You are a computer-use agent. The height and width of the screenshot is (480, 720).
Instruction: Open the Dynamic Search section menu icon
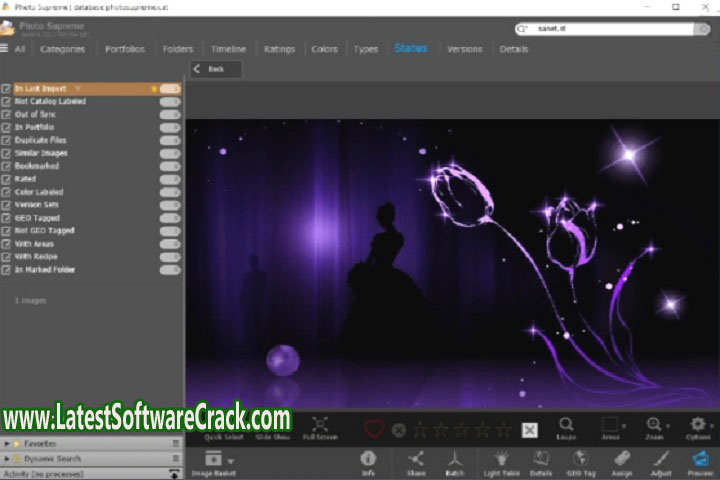pyautogui.click(x=175, y=458)
